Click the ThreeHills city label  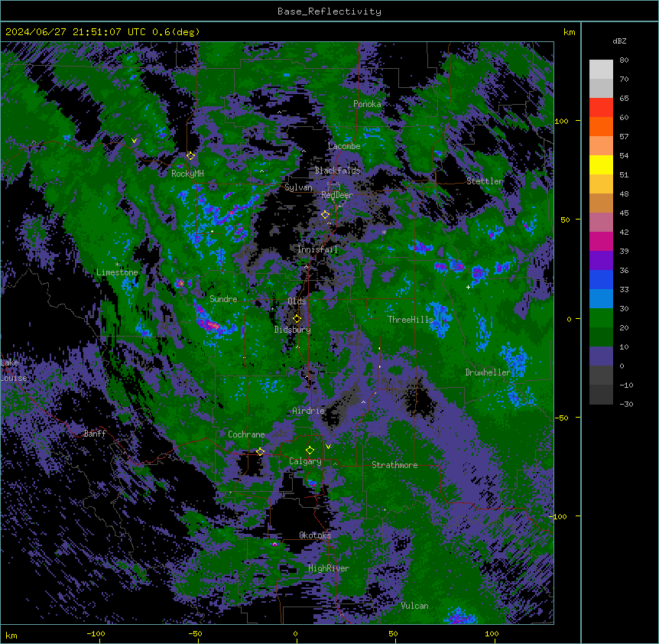tap(411, 320)
